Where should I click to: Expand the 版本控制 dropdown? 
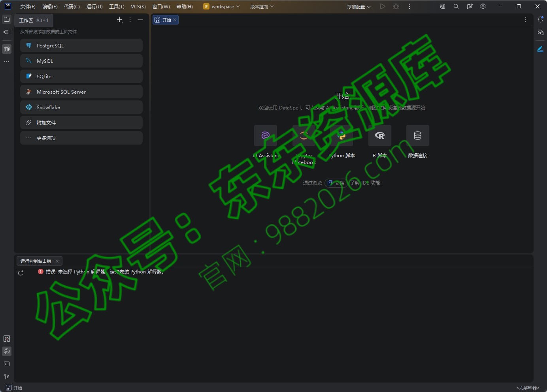[x=261, y=6]
